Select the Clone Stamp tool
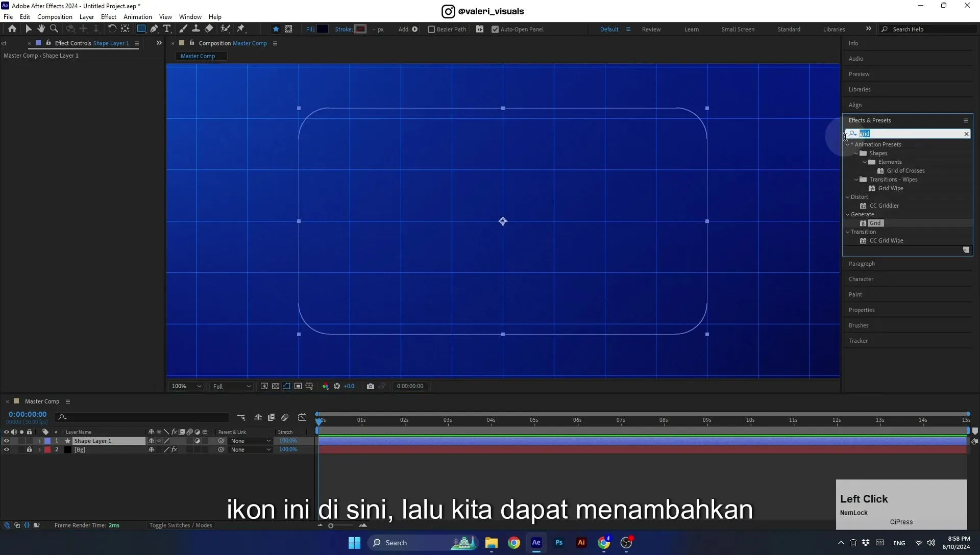This screenshot has height=555, width=980. point(195,29)
